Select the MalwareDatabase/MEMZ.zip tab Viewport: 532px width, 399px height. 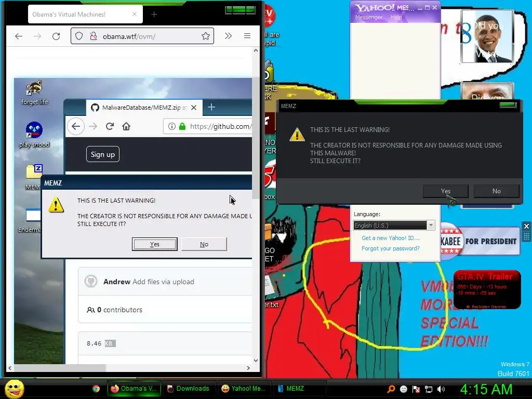coord(144,108)
